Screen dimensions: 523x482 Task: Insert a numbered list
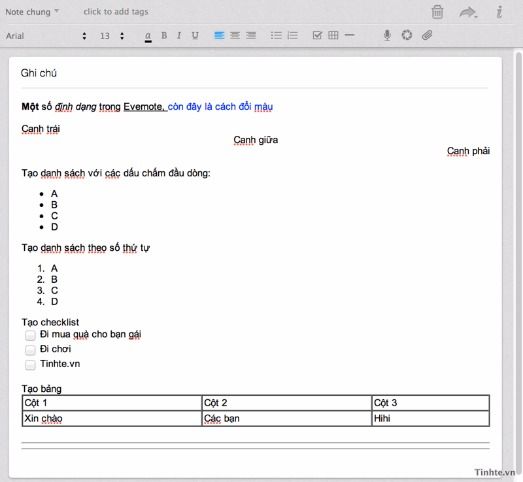click(293, 35)
